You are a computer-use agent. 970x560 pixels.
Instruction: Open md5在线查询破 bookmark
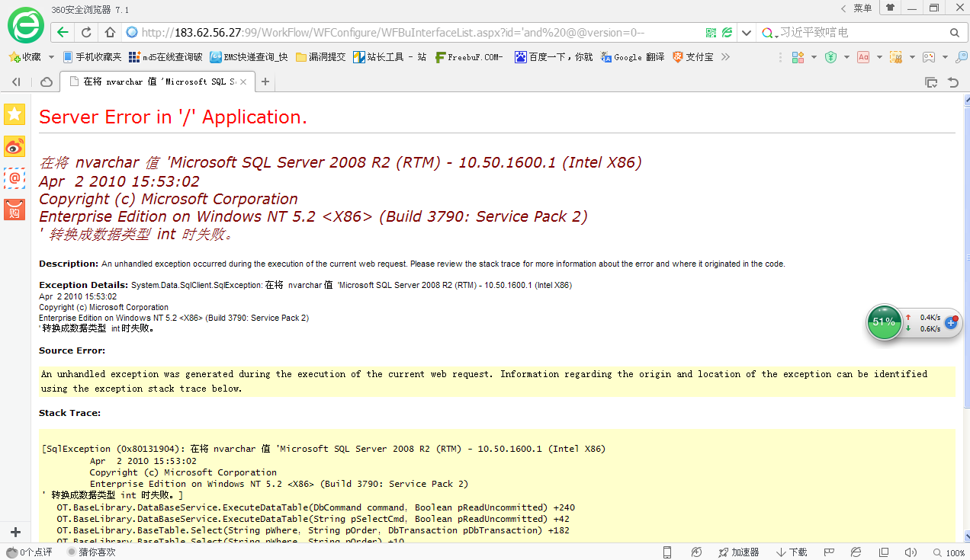(166, 57)
